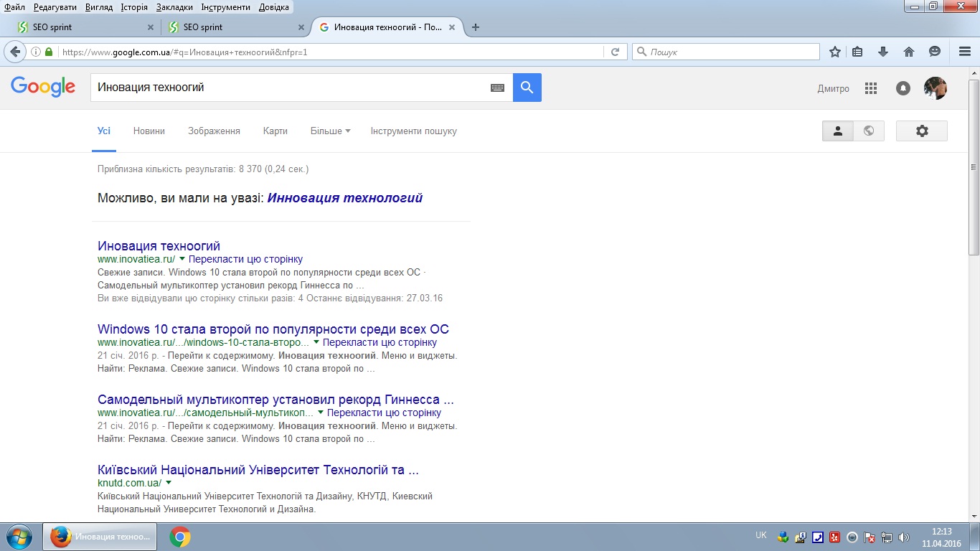Viewport: 980px width, 551px height.
Task: Show private results with person toggle
Action: pyautogui.click(x=837, y=131)
